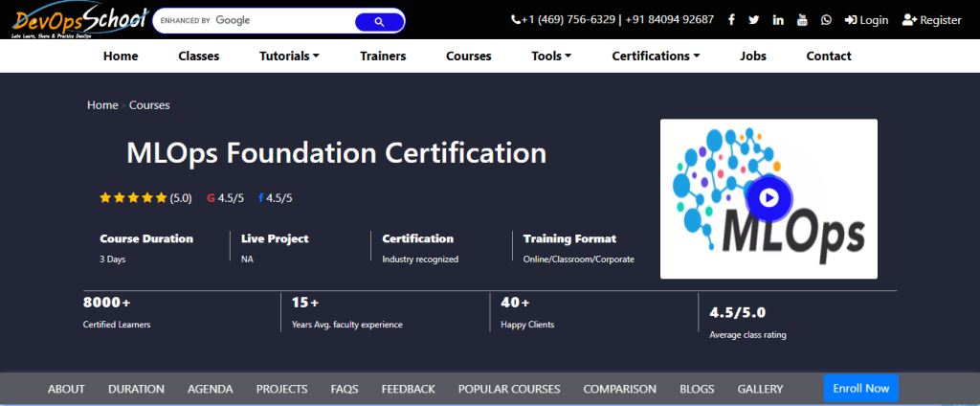This screenshot has height=406, width=980.
Task: Jump to the ABOUT section tab
Action: click(x=66, y=389)
